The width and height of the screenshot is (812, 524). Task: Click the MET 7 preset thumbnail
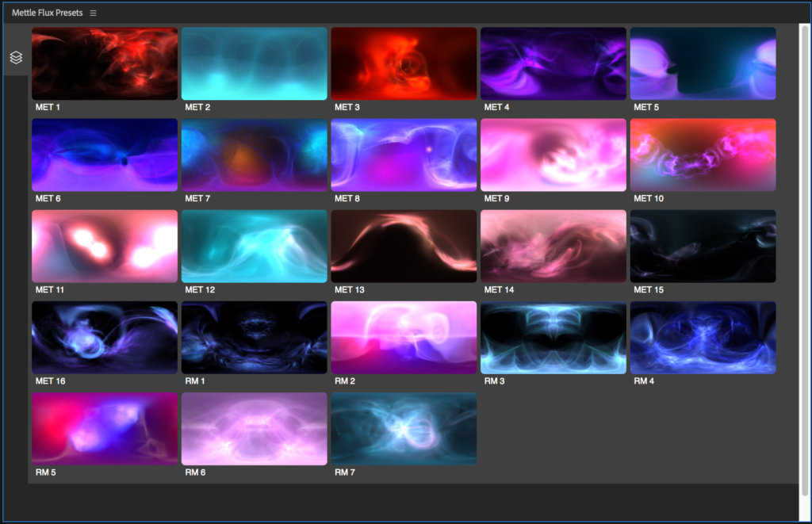(254, 155)
